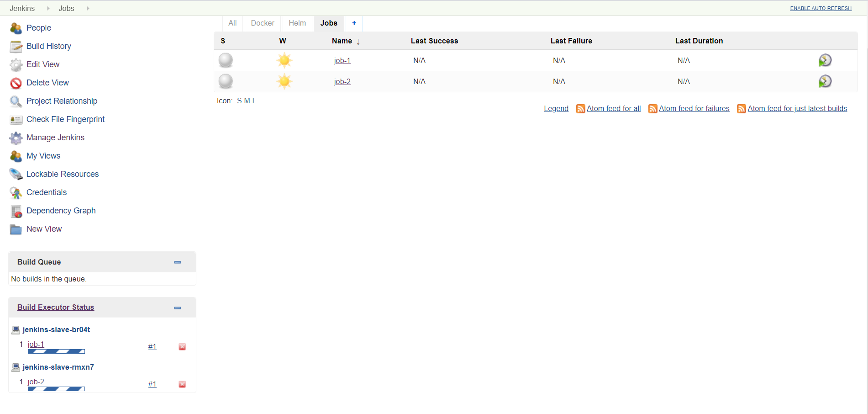Open jenkins-slave-rmxn7 node page

(x=58, y=367)
